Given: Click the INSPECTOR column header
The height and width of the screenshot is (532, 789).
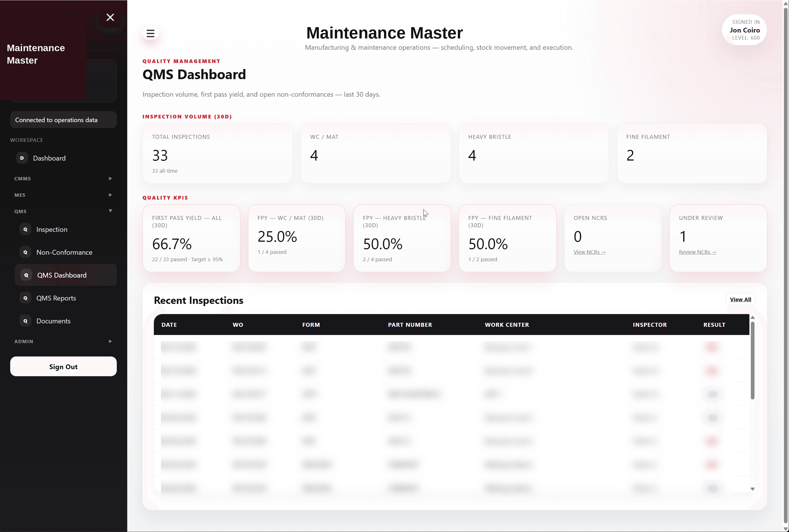Looking at the screenshot, I should pyautogui.click(x=650, y=325).
